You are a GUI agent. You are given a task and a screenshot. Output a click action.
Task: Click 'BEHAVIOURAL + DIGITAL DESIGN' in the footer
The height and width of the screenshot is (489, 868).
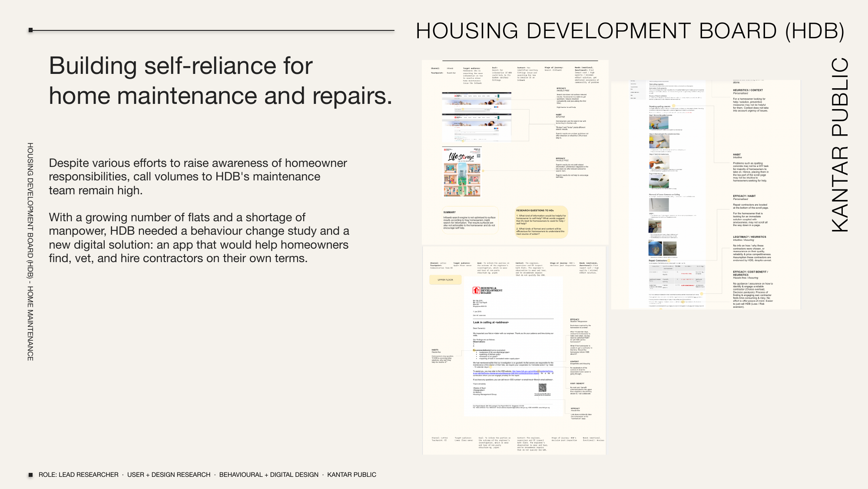click(268, 475)
